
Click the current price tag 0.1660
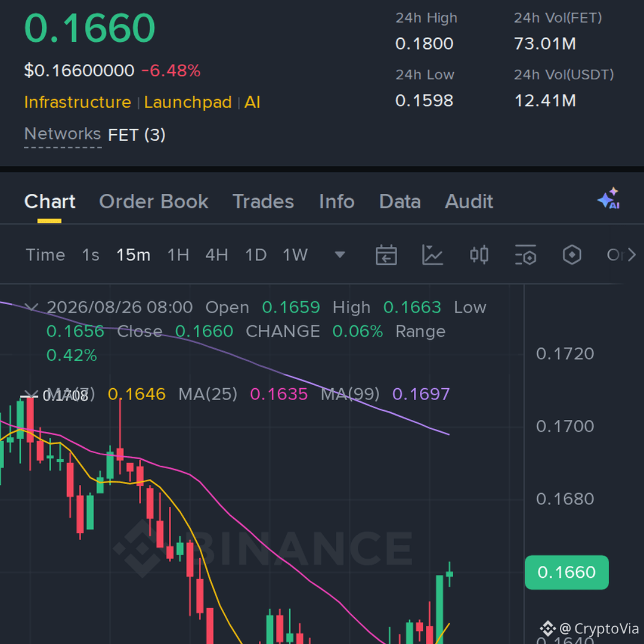coord(566,572)
